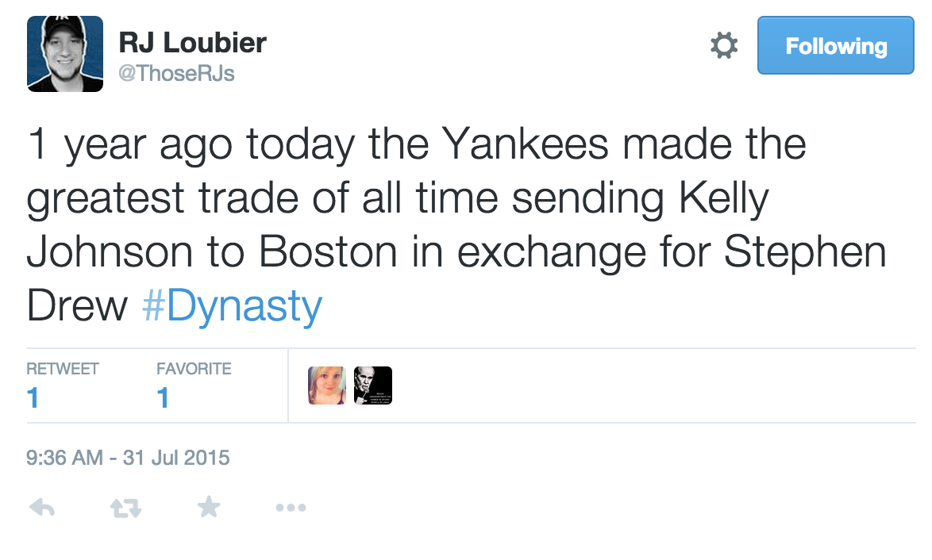Open the 9:36 AM - 31 Jul 2015 timestamp
The height and width of the screenshot is (560, 932).
(128, 458)
